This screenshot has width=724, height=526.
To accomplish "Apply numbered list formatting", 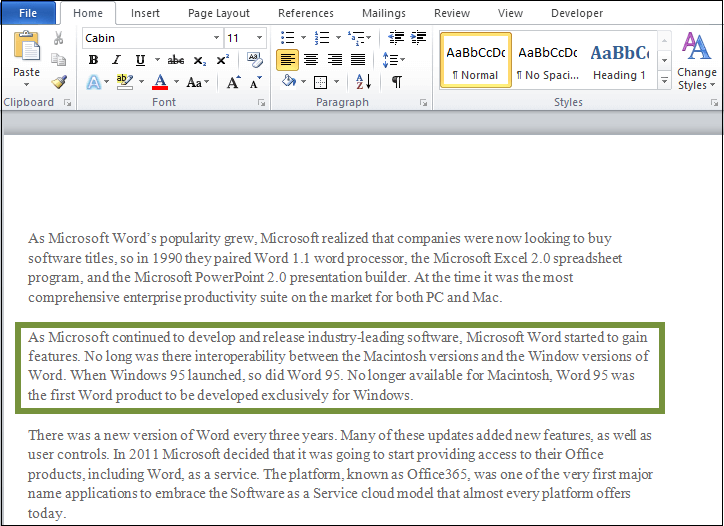I will 321,37.
